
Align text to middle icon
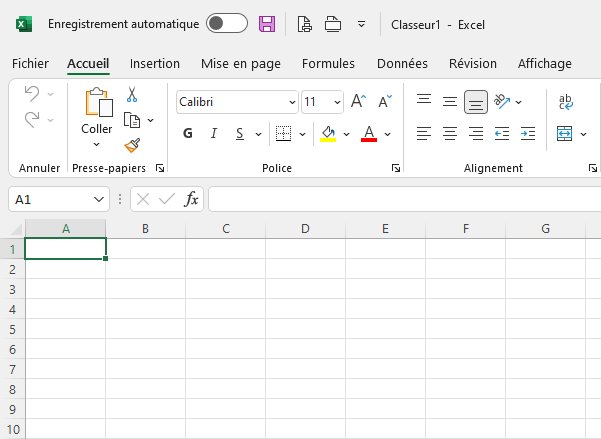pyautogui.click(x=450, y=102)
